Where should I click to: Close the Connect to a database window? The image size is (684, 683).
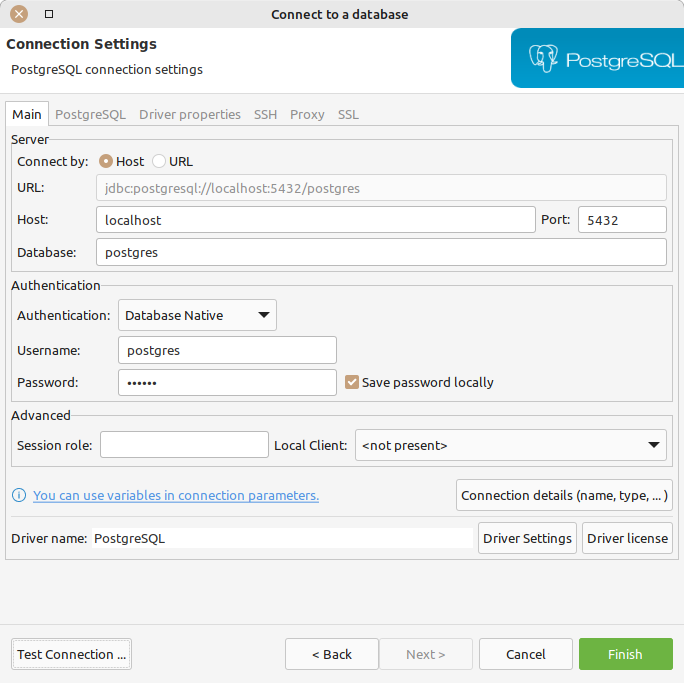coord(18,14)
